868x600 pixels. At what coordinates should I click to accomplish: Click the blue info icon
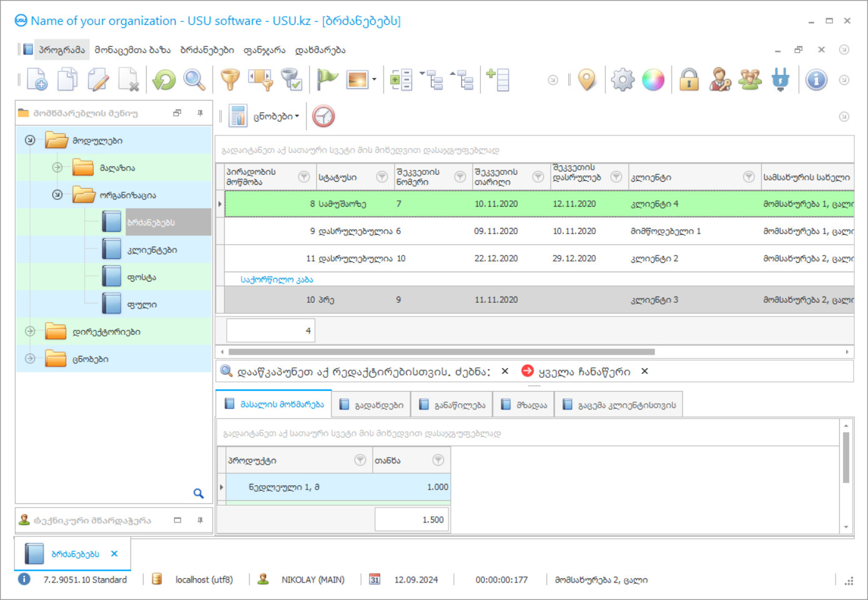pyautogui.click(x=816, y=80)
